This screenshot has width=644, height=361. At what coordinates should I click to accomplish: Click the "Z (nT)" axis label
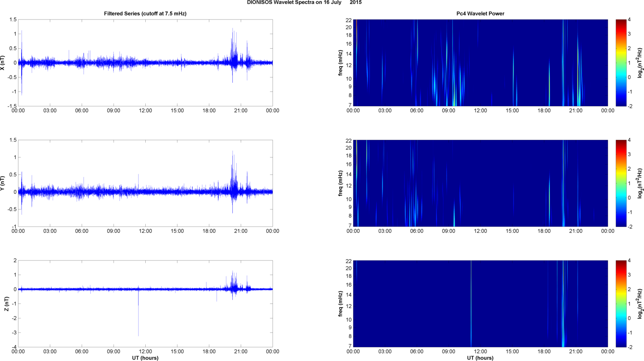[x=6, y=304]
